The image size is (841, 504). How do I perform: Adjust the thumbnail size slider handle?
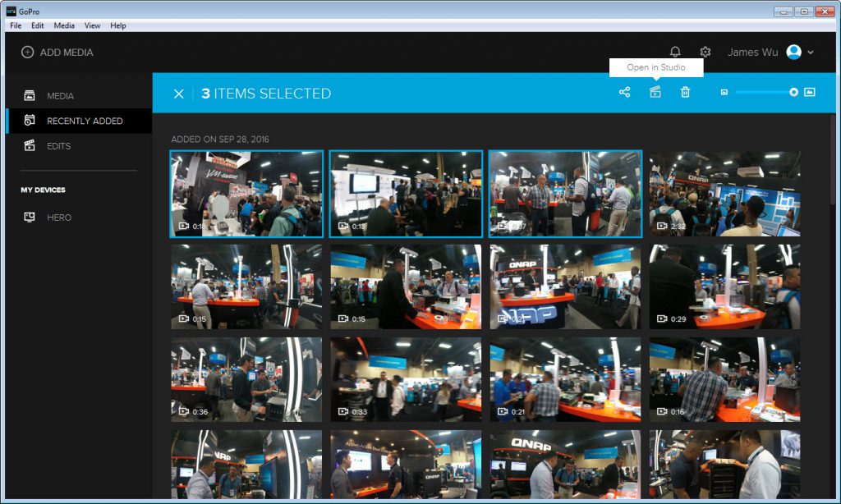point(793,93)
